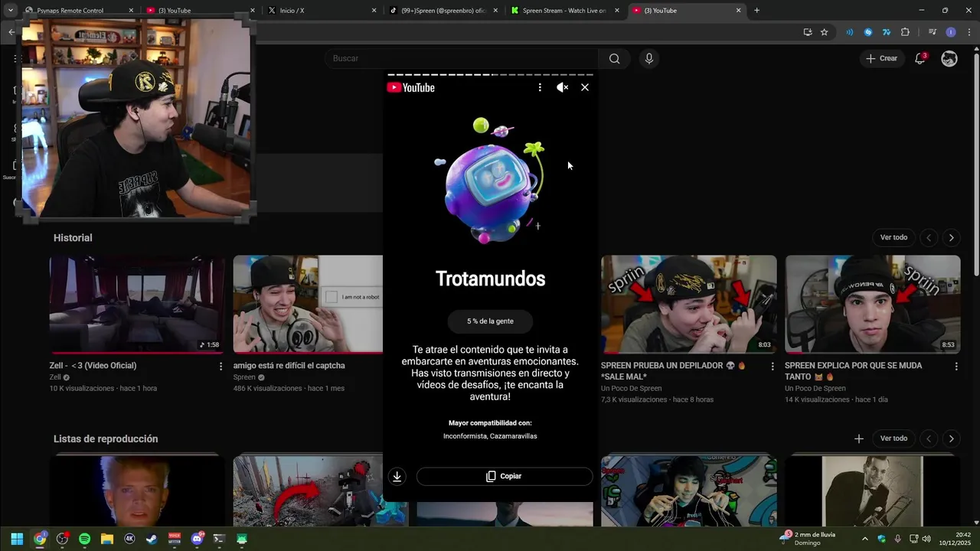
Task: Create a new playlist with the plus icon
Action: 858,439
